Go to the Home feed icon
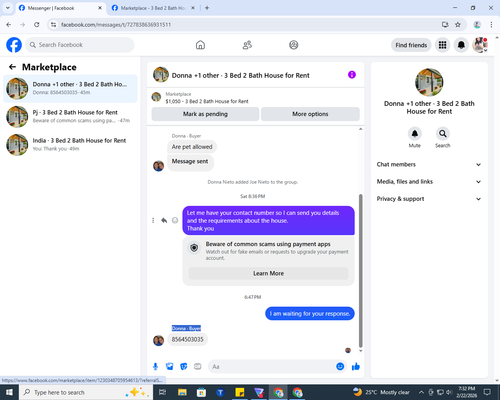Screen dimensions: 500x400 coord(200,45)
